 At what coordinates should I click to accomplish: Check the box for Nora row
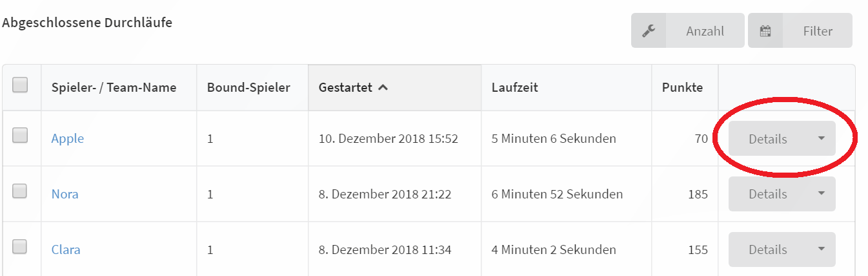click(20, 191)
